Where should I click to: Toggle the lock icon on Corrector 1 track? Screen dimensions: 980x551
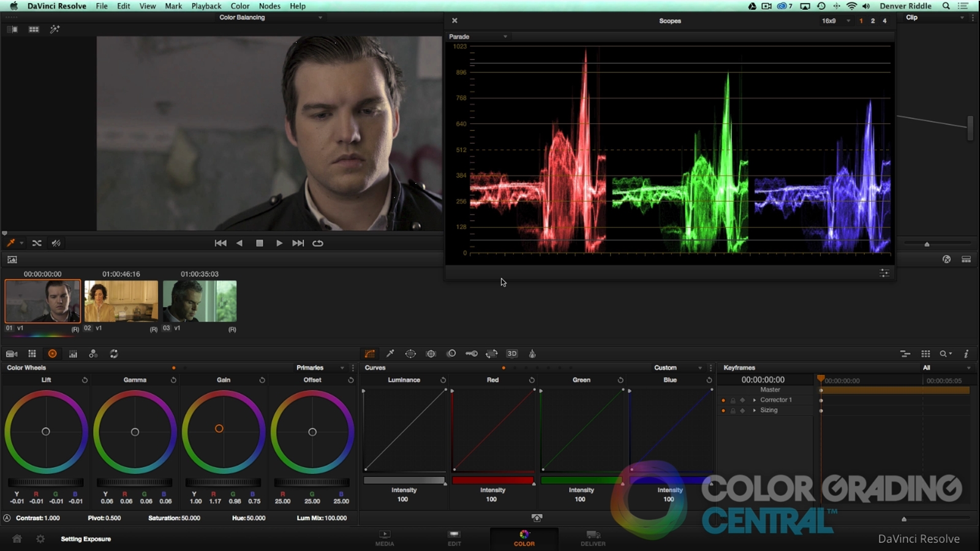733,400
